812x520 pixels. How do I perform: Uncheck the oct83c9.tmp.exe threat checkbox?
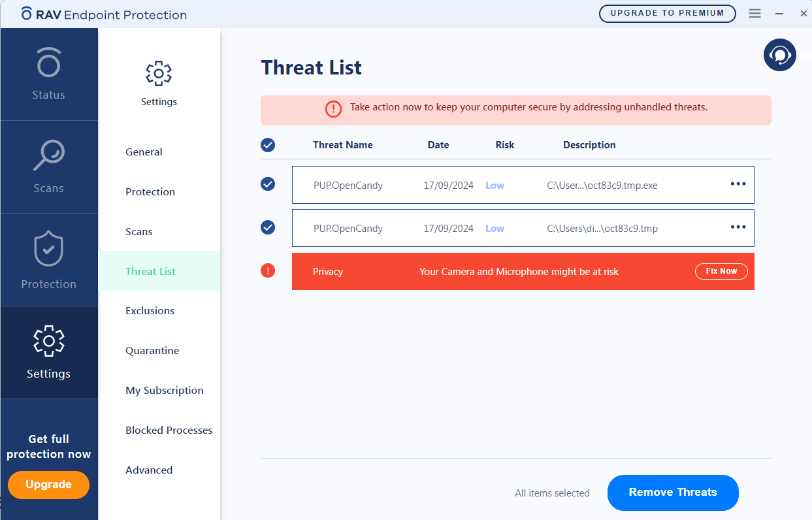pos(268,184)
